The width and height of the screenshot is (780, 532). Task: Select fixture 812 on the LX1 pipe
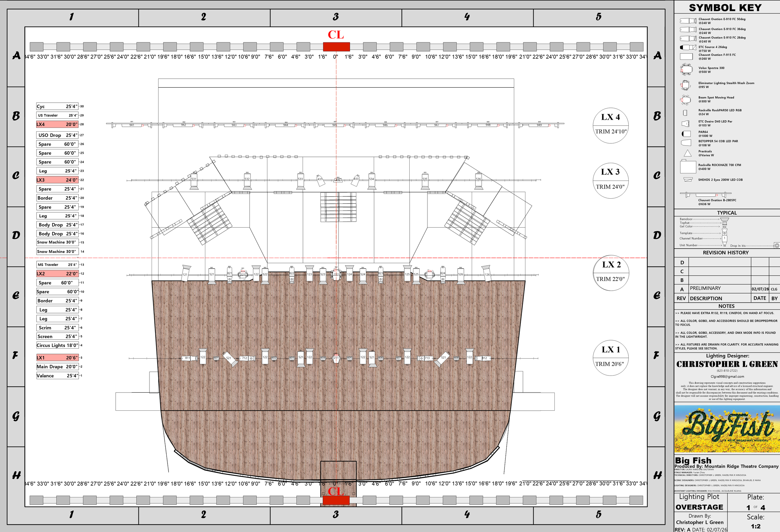(483, 358)
